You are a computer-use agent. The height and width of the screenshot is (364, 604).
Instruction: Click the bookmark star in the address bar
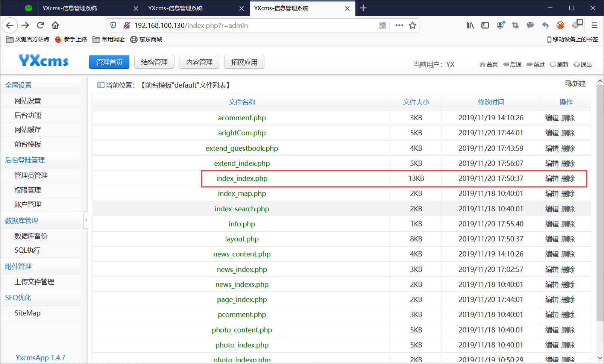[413, 25]
